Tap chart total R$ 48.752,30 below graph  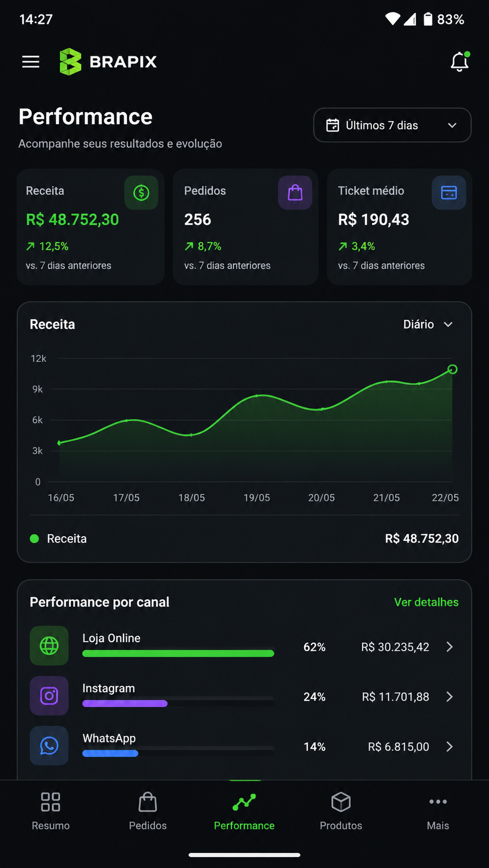tap(421, 538)
